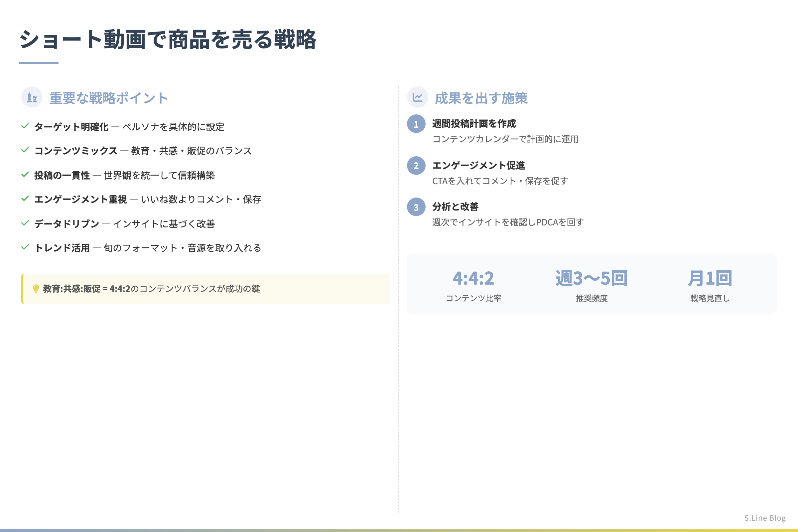The image size is (798, 532).
Task: Click the large 月1回 figure
Action: [710, 279]
